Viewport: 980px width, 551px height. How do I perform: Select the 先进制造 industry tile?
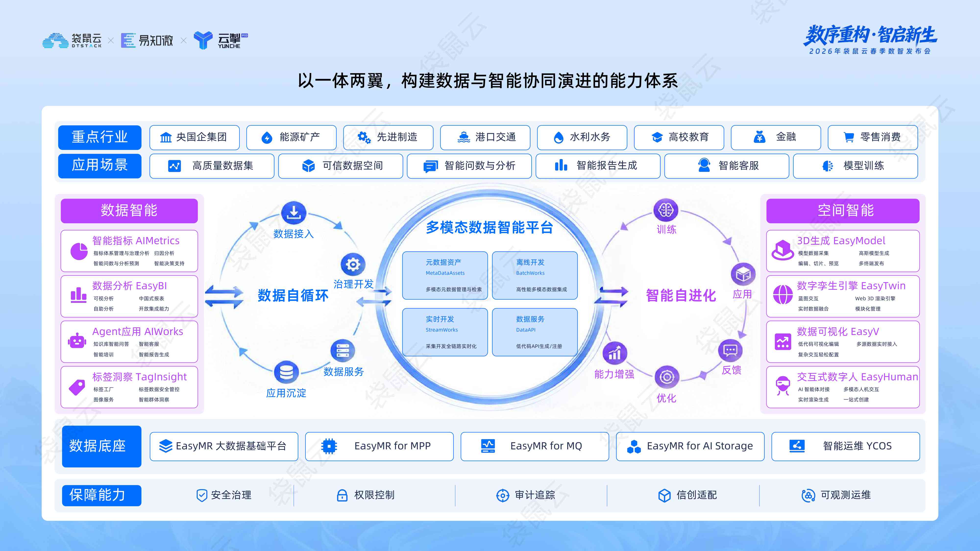coord(388,137)
